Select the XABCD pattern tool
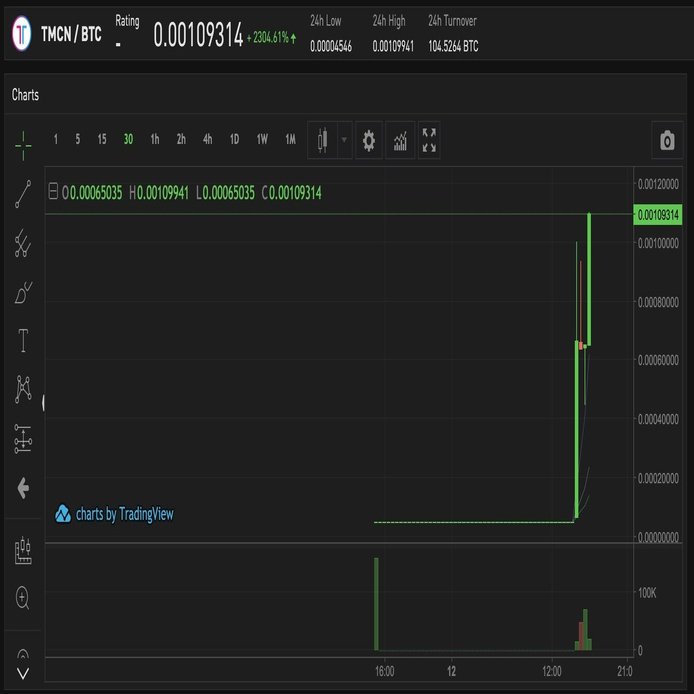694x694 pixels. point(23,389)
